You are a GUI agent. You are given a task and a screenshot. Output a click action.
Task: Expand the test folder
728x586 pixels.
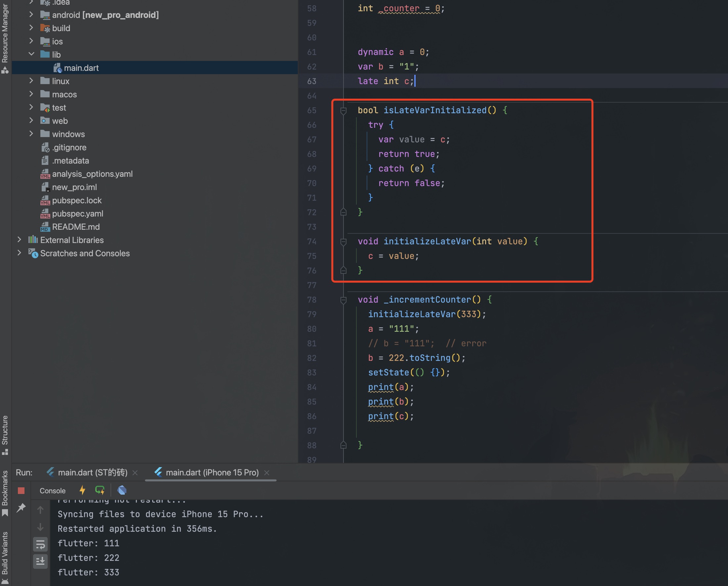(x=31, y=107)
